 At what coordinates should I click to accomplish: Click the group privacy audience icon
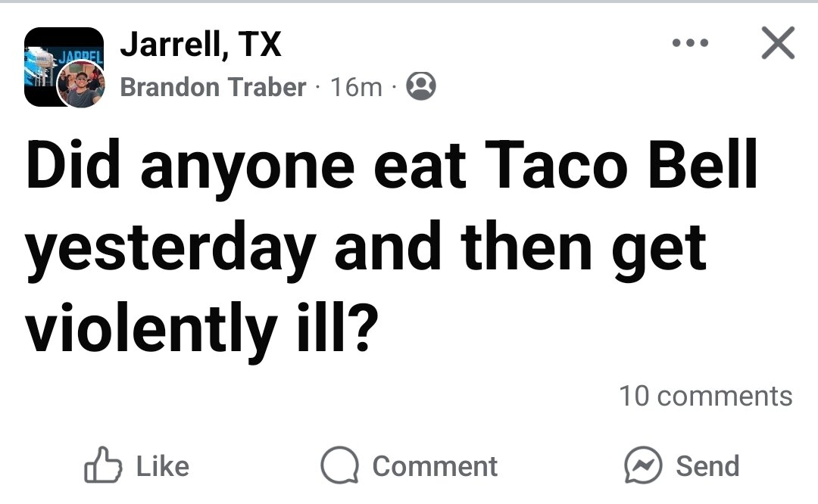click(422, 87)
